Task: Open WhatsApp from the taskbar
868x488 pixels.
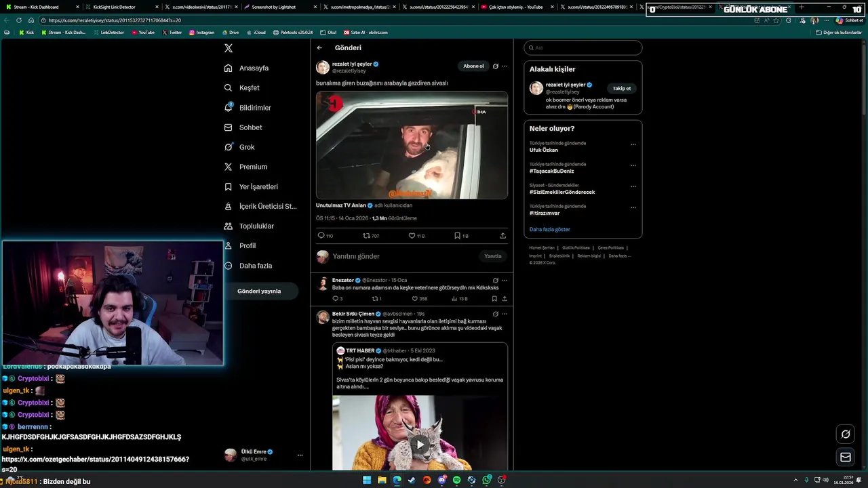Action: pos(487,480)
